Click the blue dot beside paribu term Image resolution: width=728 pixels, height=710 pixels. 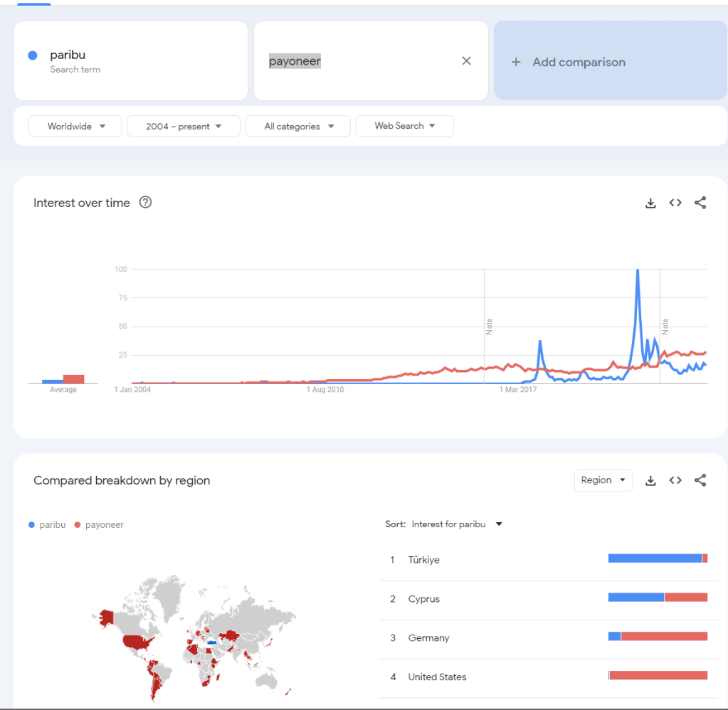coord(33,55)
